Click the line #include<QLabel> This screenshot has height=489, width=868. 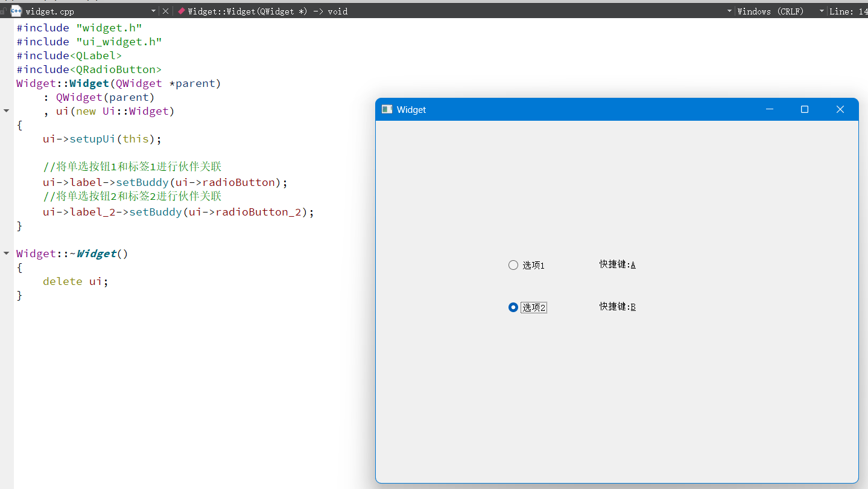coord(69,56)
